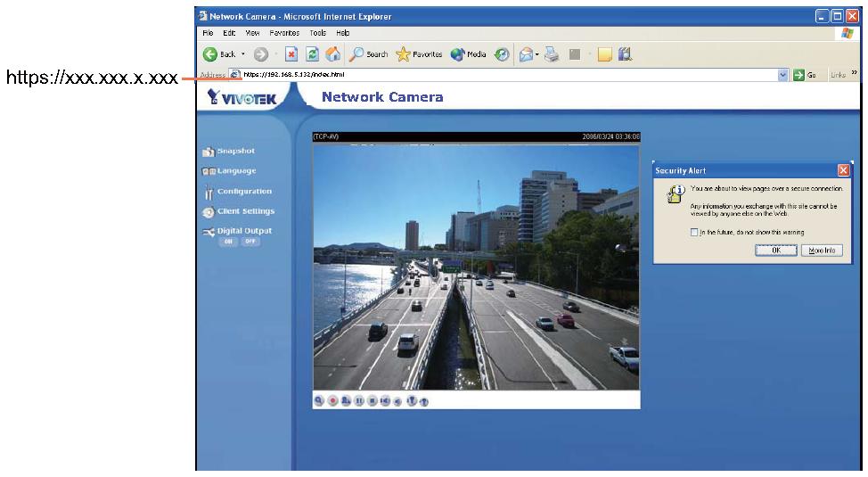868x477 pixels.
Task: Open the File menu
Action: [x=208, y=33]
